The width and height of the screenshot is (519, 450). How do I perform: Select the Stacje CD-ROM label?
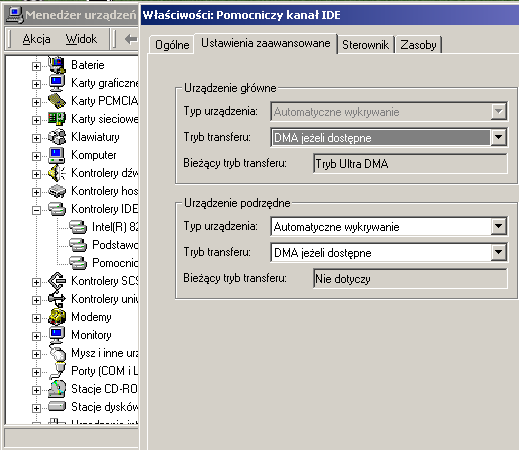pos(105,389)
